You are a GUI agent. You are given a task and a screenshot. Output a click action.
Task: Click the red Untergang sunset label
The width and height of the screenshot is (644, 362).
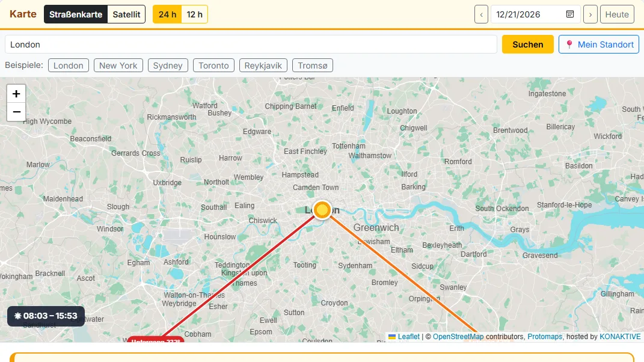(156, 340)
